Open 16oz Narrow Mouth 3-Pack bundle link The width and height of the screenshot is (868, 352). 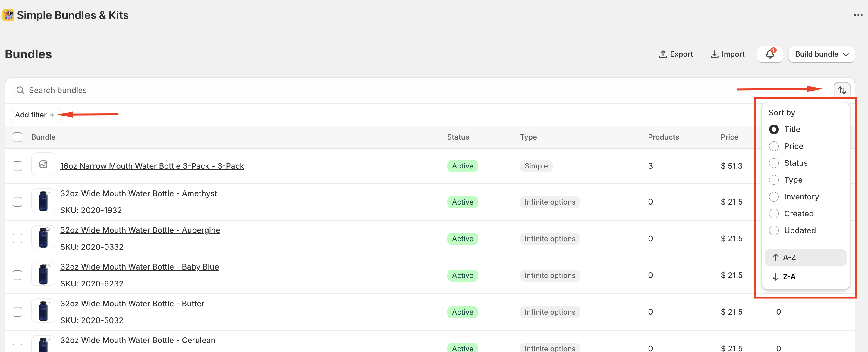pos(152,166)
